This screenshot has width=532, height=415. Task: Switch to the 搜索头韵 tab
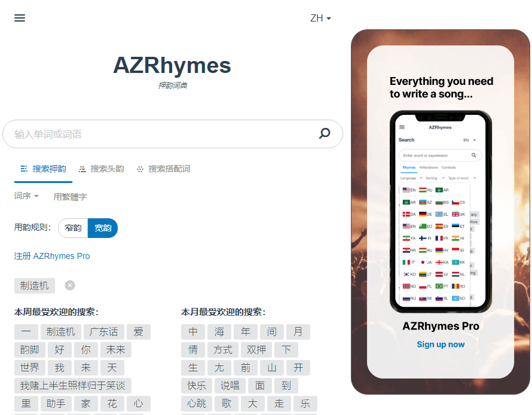coord(102,169)
